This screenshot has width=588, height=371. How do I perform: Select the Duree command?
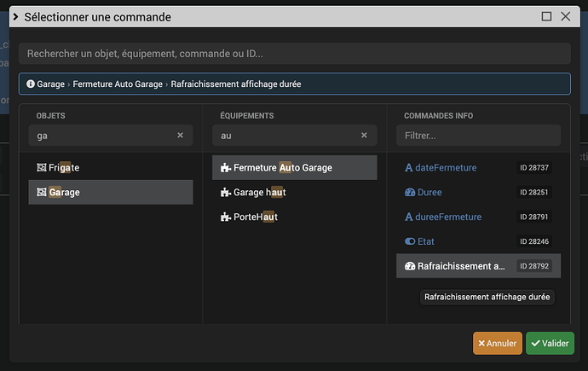click(478, 192)
